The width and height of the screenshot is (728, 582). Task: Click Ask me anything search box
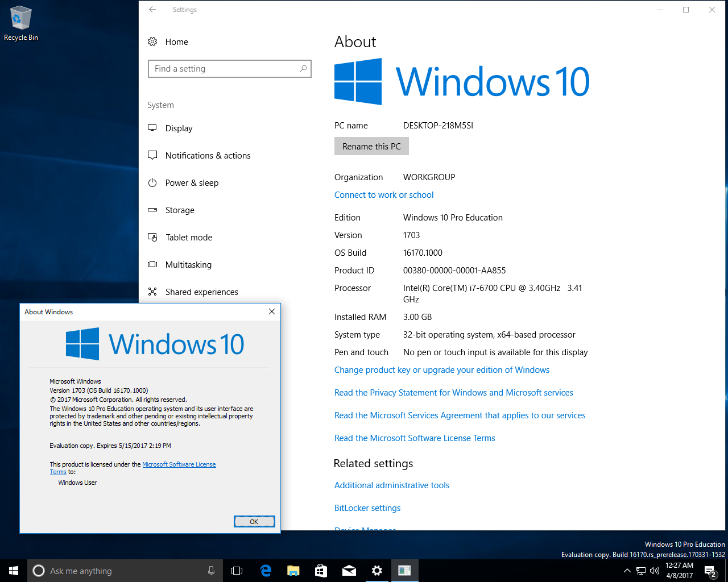tap(125, 571)
